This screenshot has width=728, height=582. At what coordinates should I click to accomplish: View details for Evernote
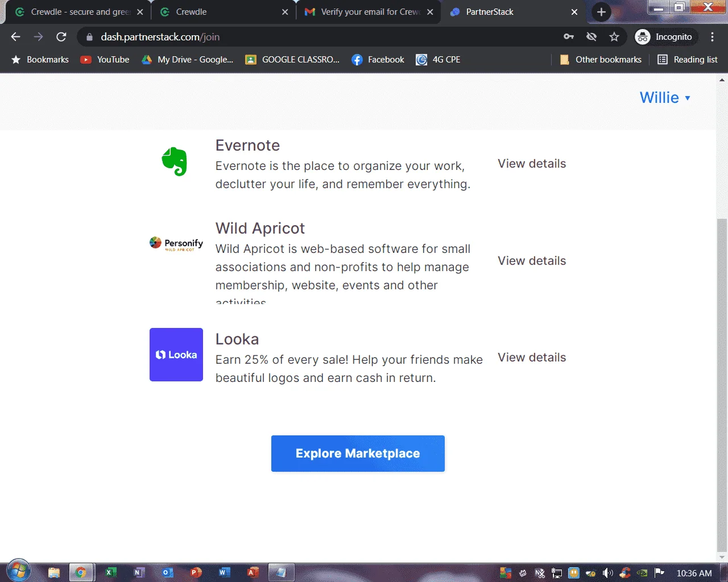tap(532, 164)
